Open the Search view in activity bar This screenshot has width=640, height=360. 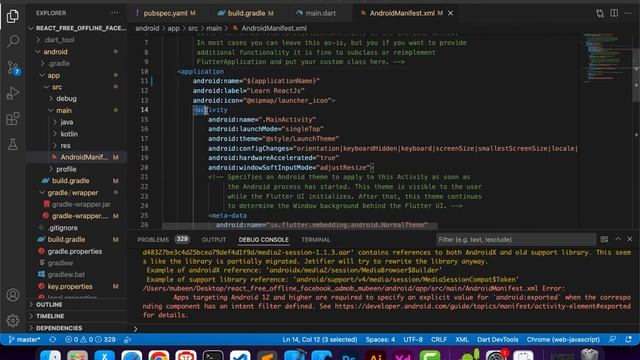pos(13,41)
